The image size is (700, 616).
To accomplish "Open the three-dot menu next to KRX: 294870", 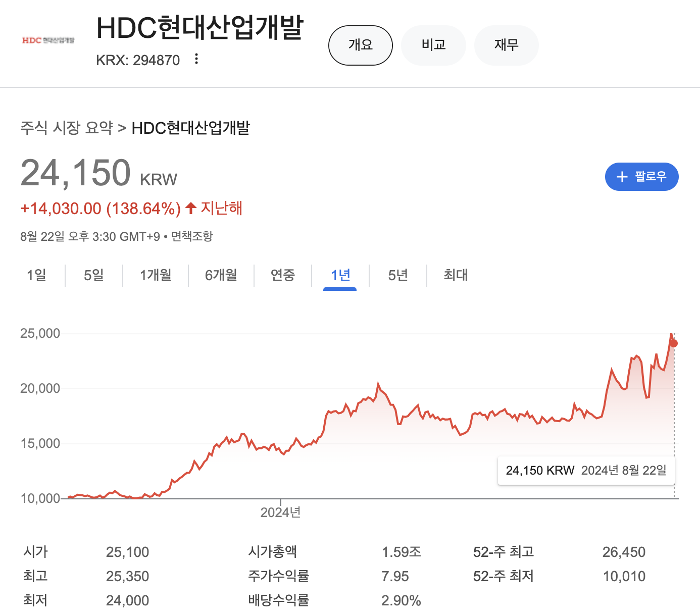I will coord(196,59).
